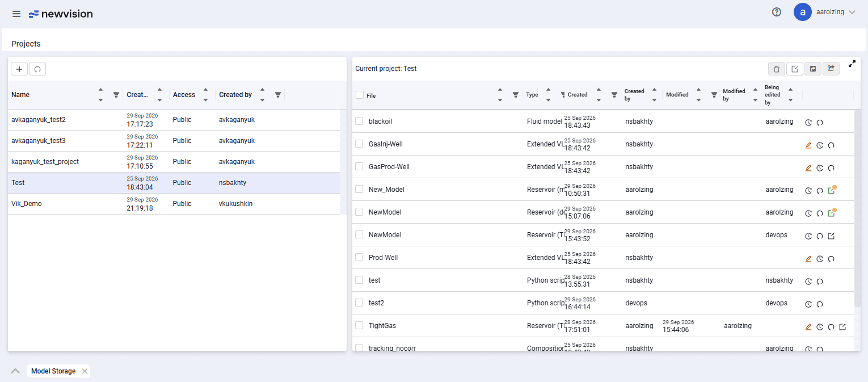Click the file list vertical scrollbar
Viewport: 868px width, 382px height.
click(857, 210)
